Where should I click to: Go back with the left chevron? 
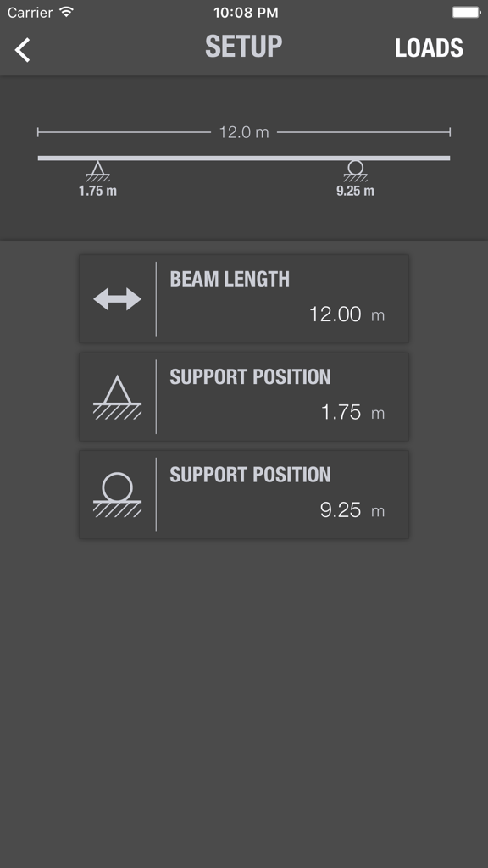point(21,49)
